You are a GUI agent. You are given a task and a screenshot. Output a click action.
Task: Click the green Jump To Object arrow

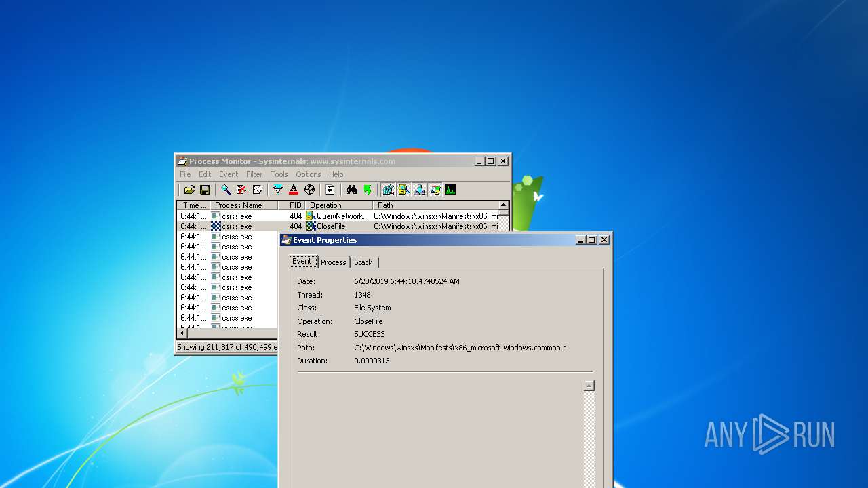click(x=367, y=190)
